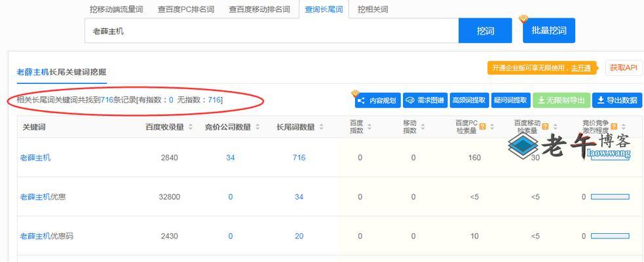
Task: Click the 竞价公司数量 value 34 for 老薛主机
Action: pos(231,157)
